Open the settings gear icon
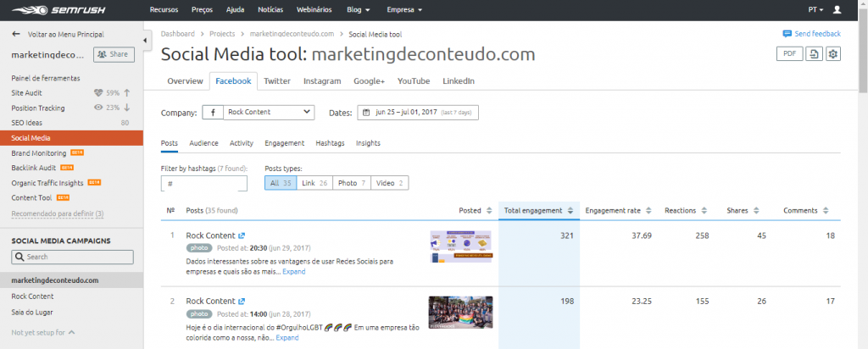The image size is (868, 349). pos(834,53)
